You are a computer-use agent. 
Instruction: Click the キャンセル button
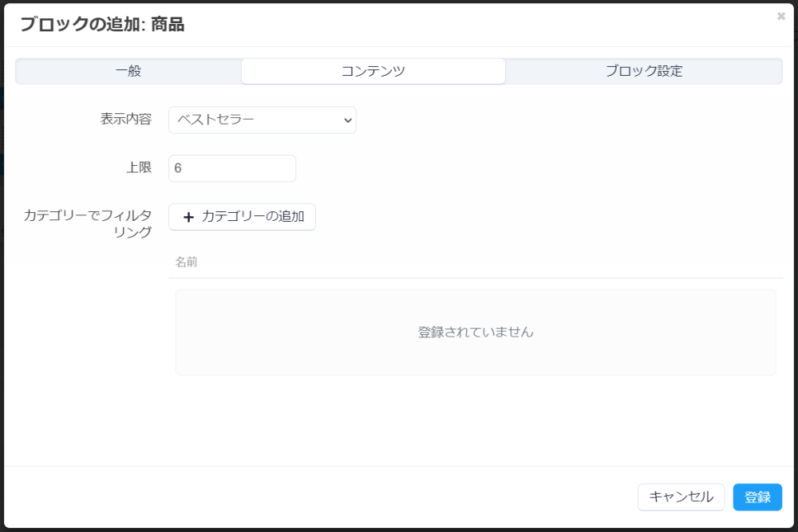(x=681, y=497)
